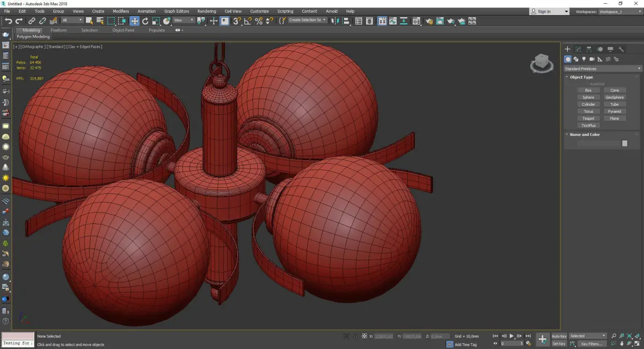644x349 pixels.
Task: Open the Rendering menu
Action: click(207, 11)
